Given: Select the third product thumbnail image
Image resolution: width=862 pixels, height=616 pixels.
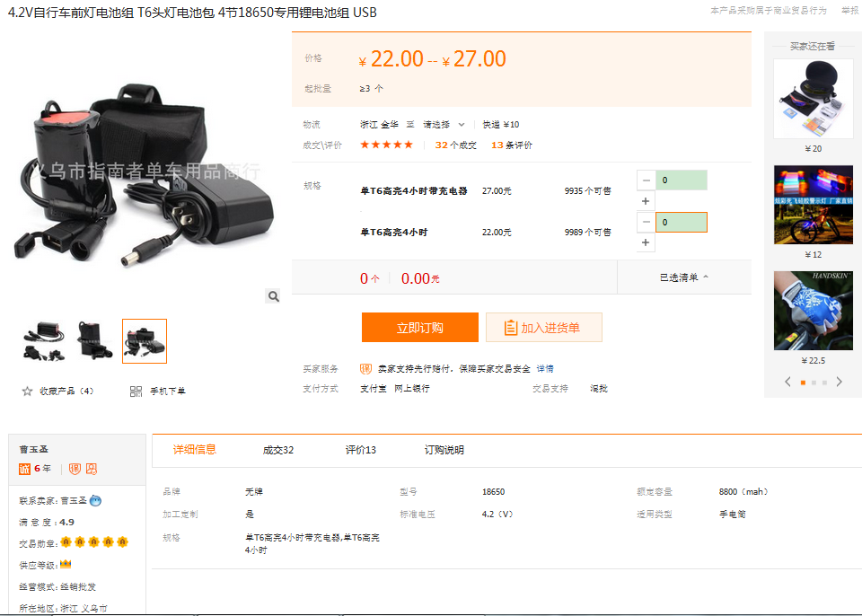Looking at the screenshot, I should [x=145, y=341].
